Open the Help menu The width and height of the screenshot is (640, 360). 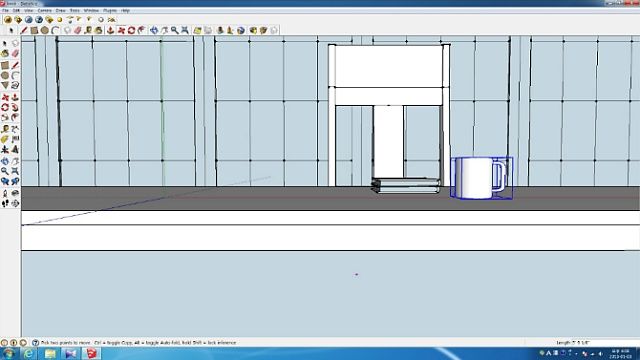pyautogui.click(x=125, y=10)
